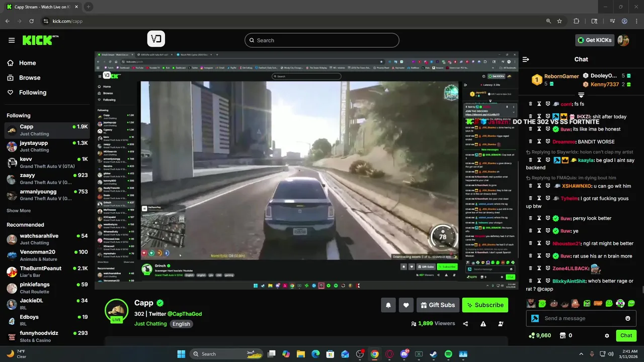Expand the gift leaderboard arrow
This screenshot has height=362, width=644.
[581, 95]
